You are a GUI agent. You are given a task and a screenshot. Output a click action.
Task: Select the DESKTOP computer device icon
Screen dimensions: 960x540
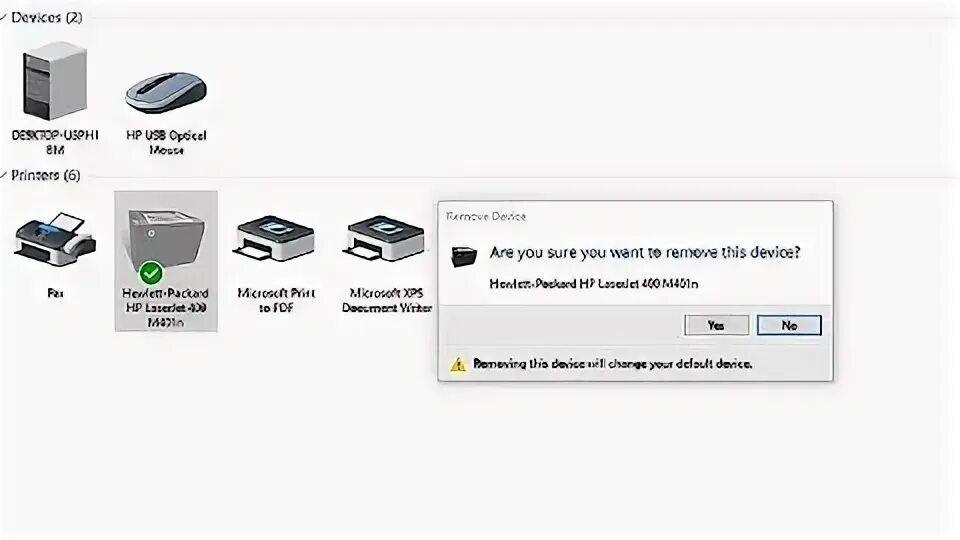click(x=54, y=80)
